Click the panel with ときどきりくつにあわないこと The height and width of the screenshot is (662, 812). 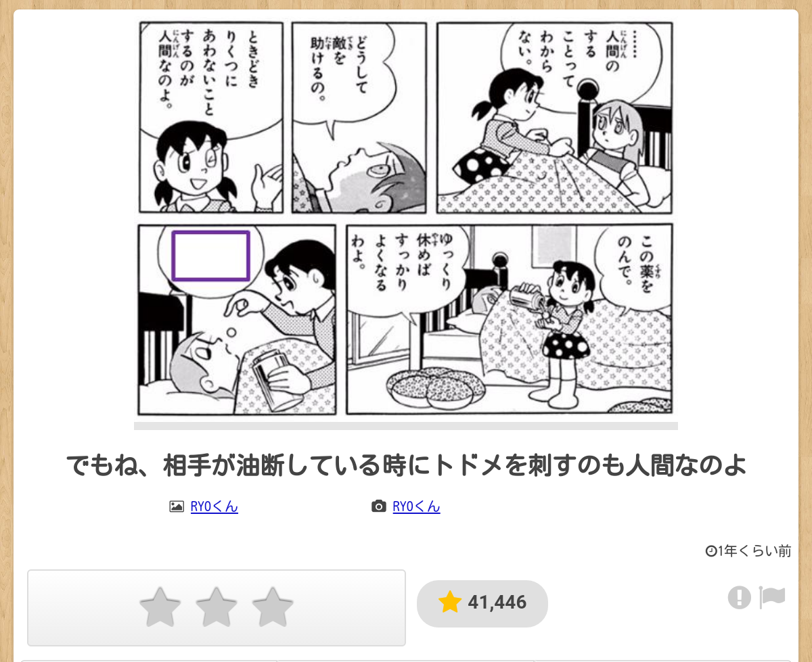pos(212,118)
